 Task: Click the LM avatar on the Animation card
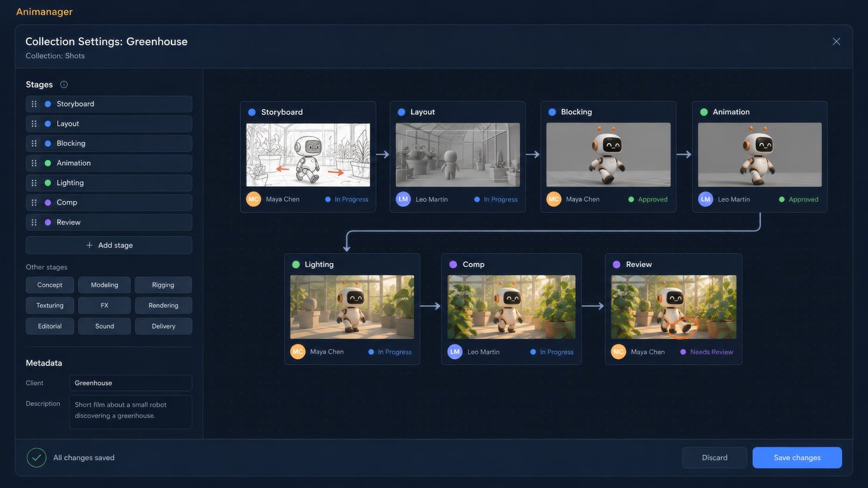(x=705, y=199)
